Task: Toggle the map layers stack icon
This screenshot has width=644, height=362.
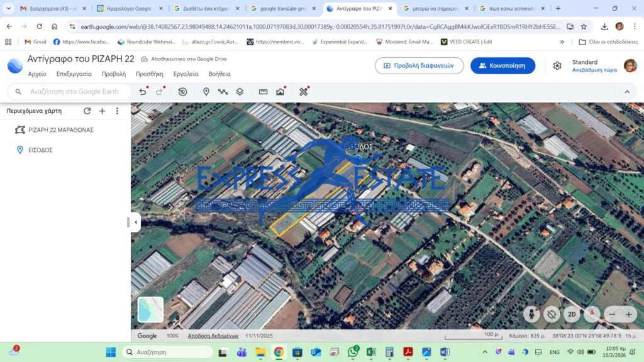Action: point(240,92)
